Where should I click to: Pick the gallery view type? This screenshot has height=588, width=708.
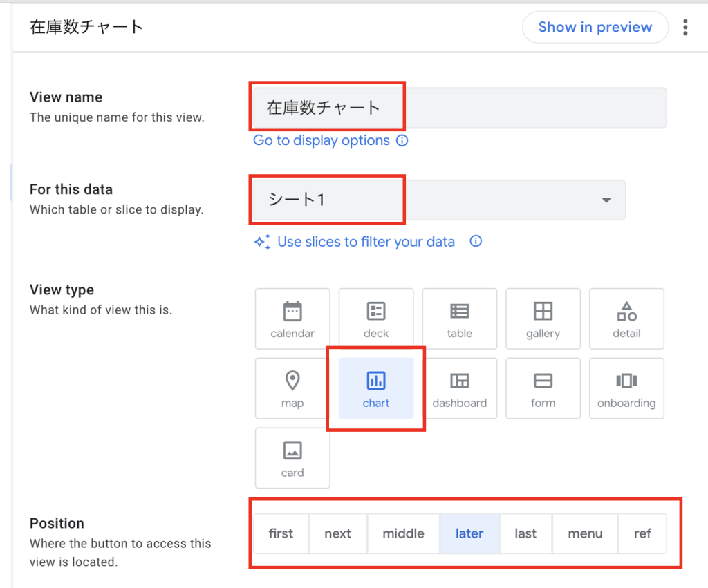[x=543, y=319]
